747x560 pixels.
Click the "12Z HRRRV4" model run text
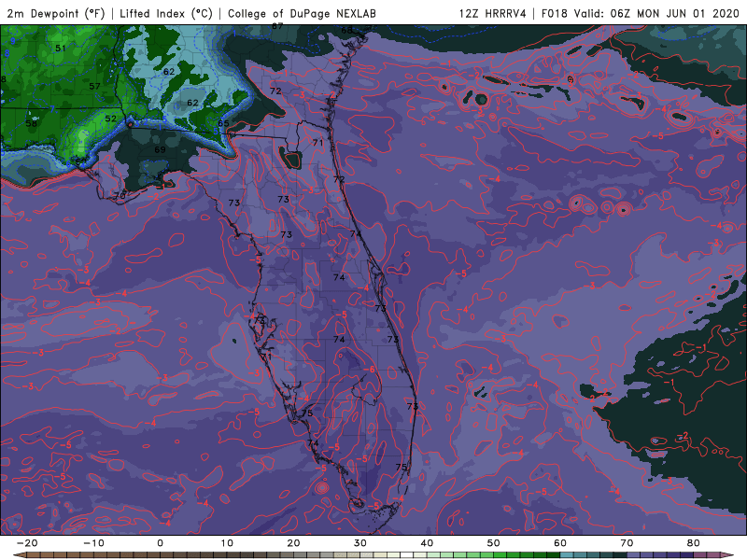[x=493, y=13]
